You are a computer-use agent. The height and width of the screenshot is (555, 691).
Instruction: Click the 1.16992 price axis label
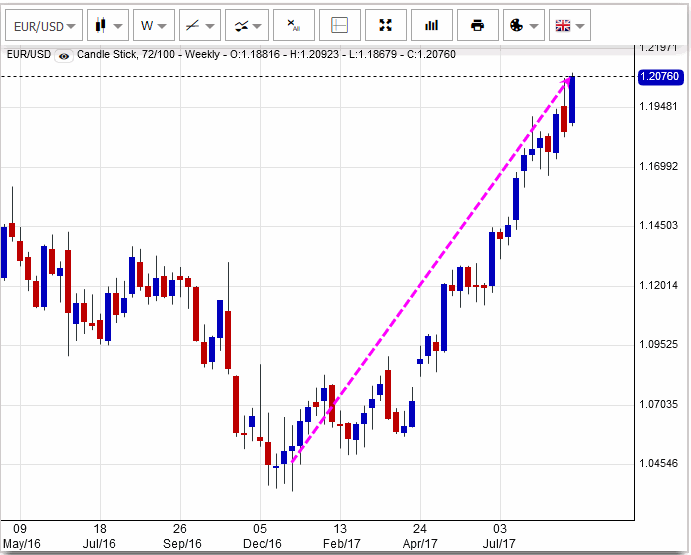point(658,167)
